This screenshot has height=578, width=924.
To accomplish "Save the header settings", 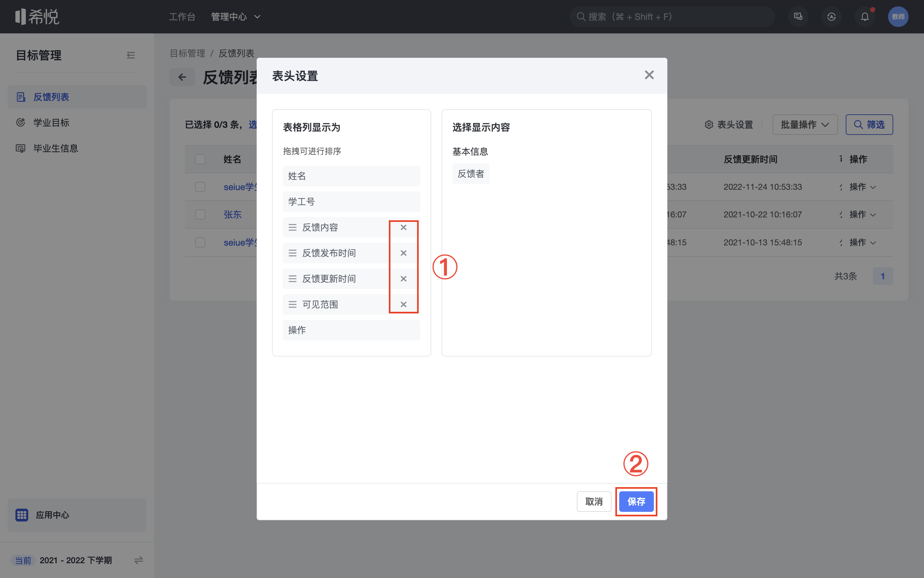I will coord(636,501).
